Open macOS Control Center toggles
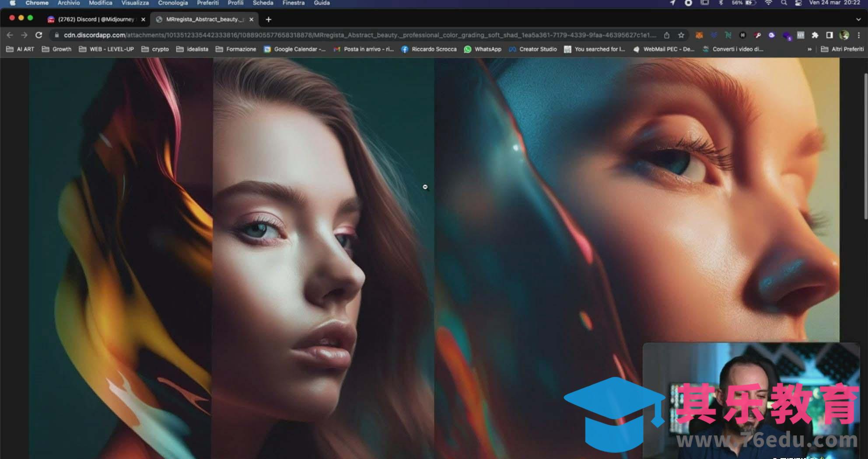 click(x=798, y=3)
